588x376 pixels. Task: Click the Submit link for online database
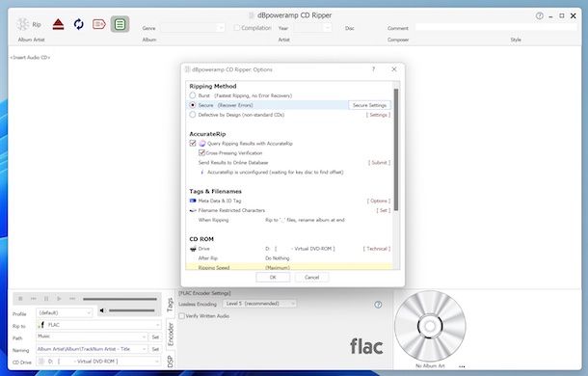(x=379, y=163)
